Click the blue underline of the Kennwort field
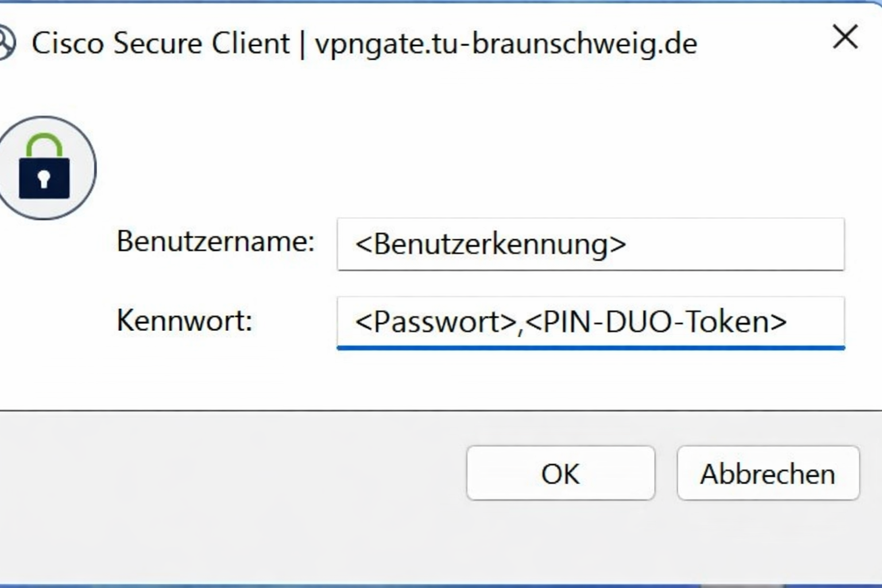 (590, 347)
